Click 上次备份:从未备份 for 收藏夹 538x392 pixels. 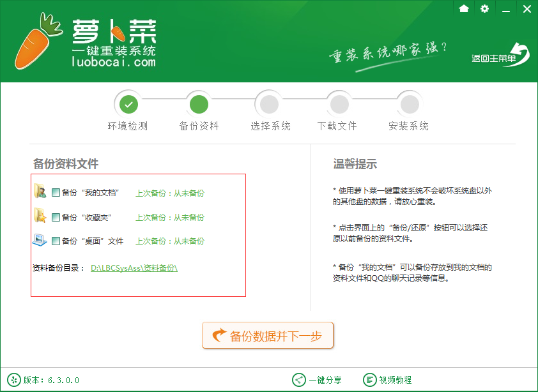170,218
